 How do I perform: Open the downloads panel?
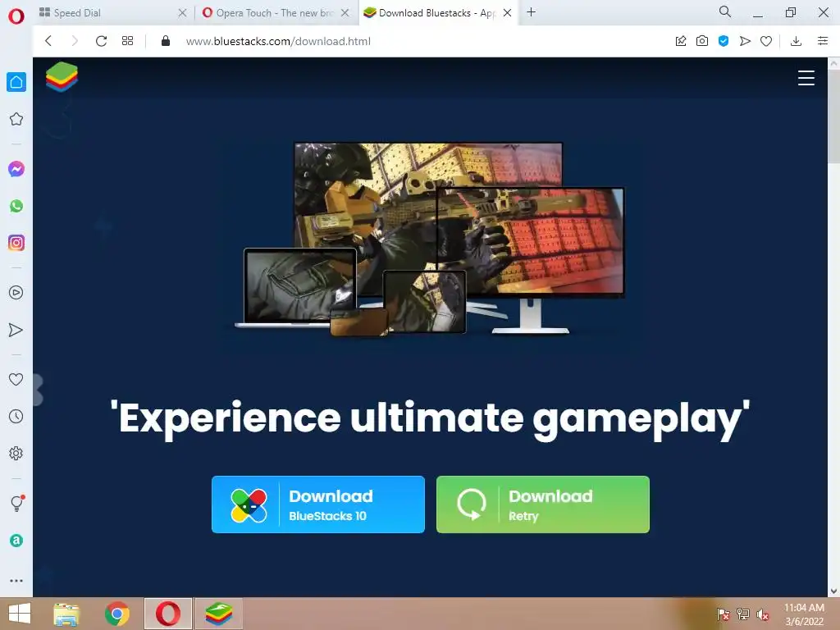point(796,41)
